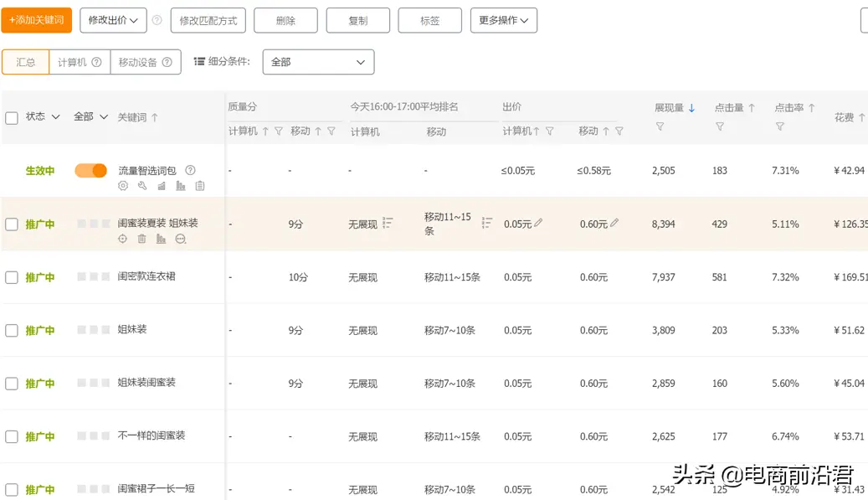Click help icon beside 流量智选词包
The height and width of the screenshot is (500, 868).
pos(190,170)
